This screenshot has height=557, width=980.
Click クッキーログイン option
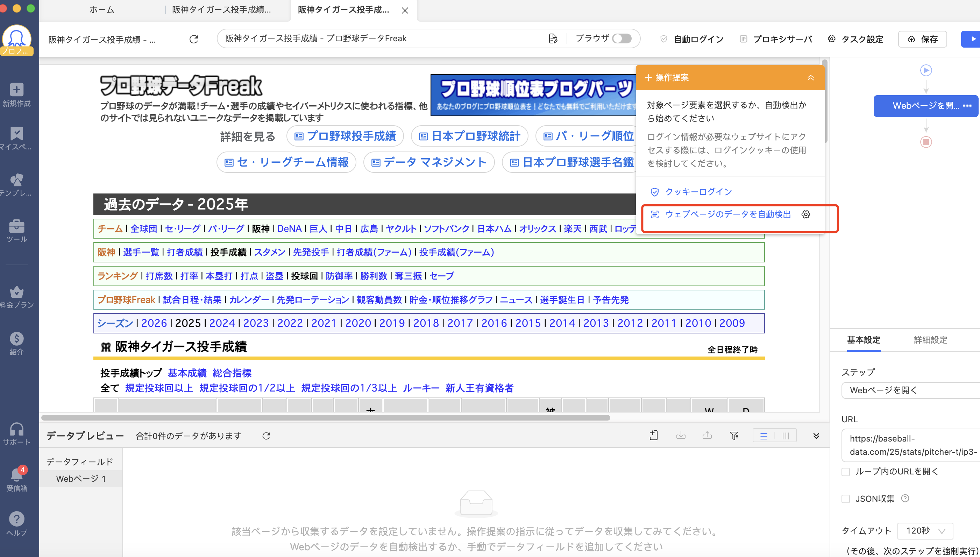click(691, 192)
